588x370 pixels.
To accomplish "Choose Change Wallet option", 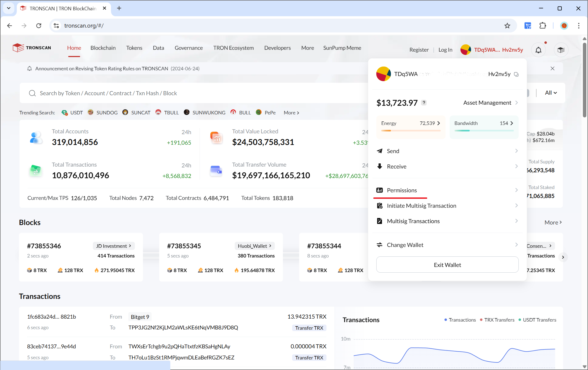I will (447, 245).
